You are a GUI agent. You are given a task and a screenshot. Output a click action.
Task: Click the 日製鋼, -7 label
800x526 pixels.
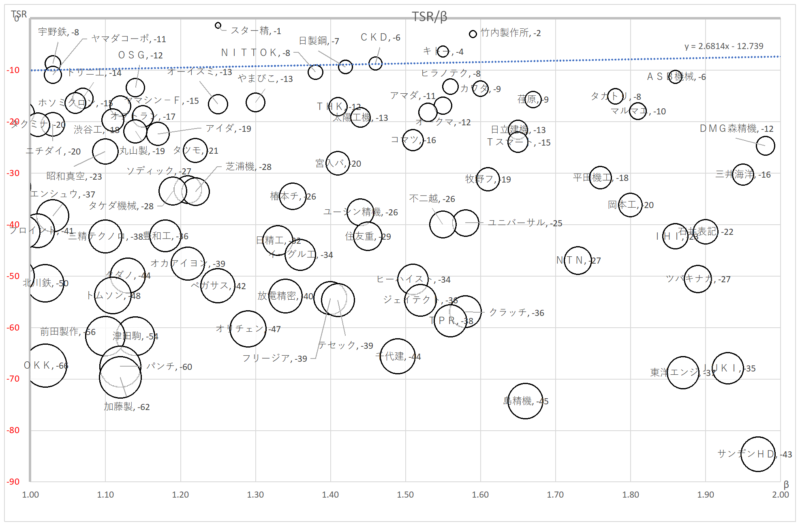coord(319,41)
